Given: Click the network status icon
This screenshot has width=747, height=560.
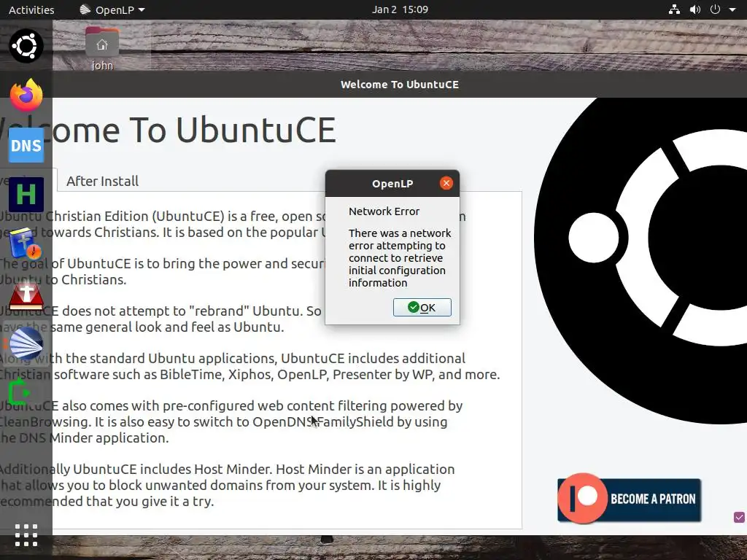Looking at the screenshot, I should [674, 9].
